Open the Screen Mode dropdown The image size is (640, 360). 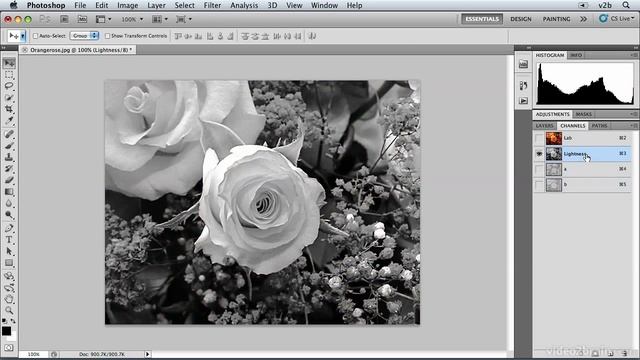tap(184, 19)
